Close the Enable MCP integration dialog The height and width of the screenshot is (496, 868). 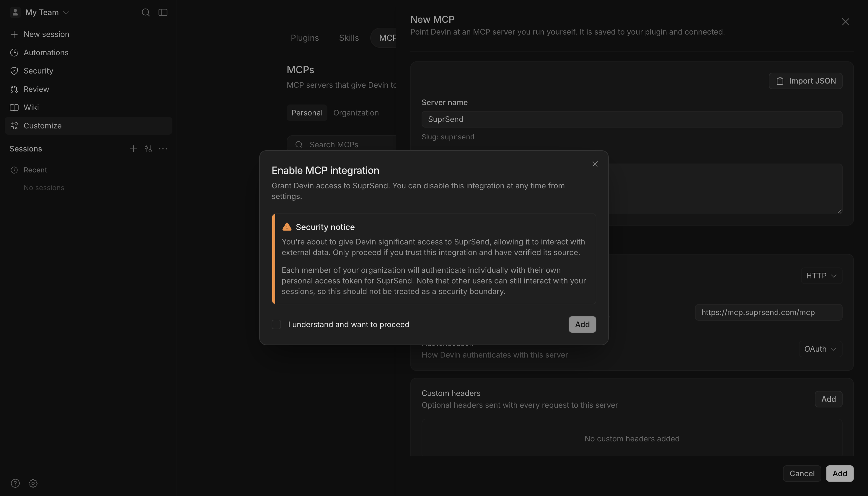click(x=595, y=164)
